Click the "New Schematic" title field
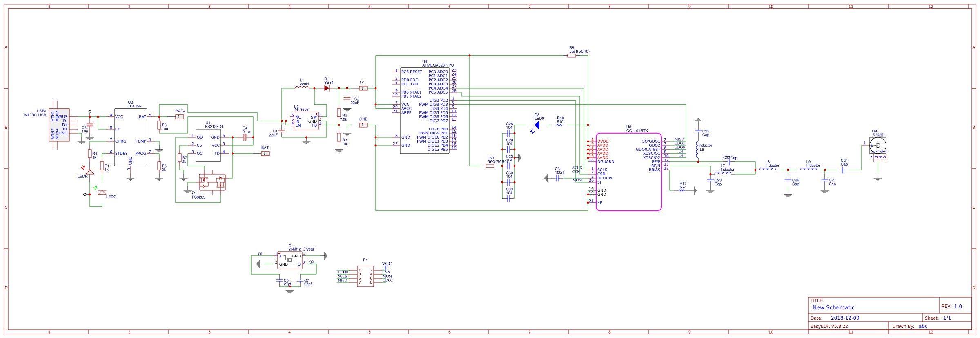This screenshot has width=980, height=338. coord(833,307)
